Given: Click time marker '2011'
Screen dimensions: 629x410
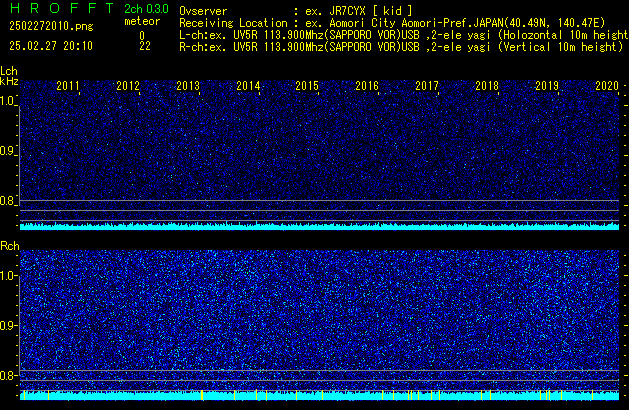Looking at the screenshot, I should coord(68,86).
